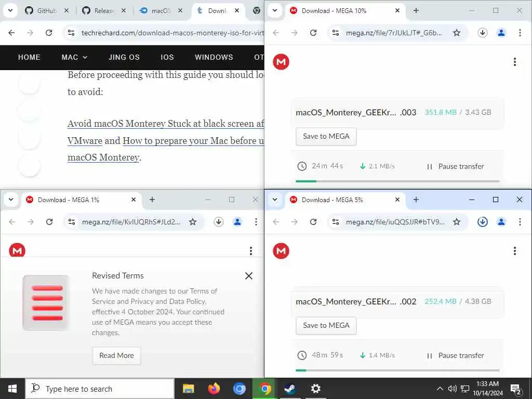Bookmark the mega.nz page in the MEGA 1% window

pyautogui.click(x=193, y=222)
